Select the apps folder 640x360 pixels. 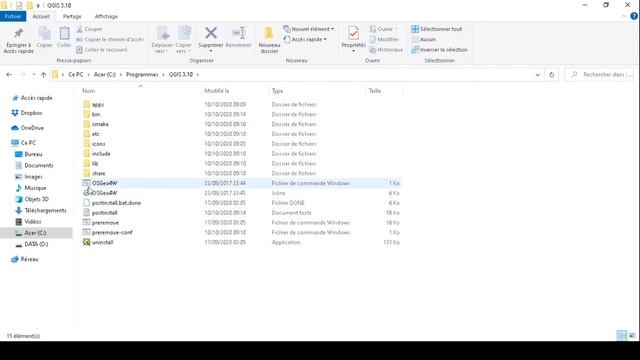pyautogui.click(x=98, y=104)
